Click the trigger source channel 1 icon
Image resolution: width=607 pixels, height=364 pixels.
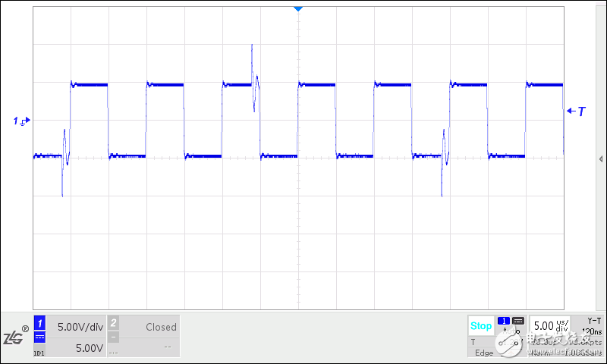pyautogui.click(x=504, y=321)
